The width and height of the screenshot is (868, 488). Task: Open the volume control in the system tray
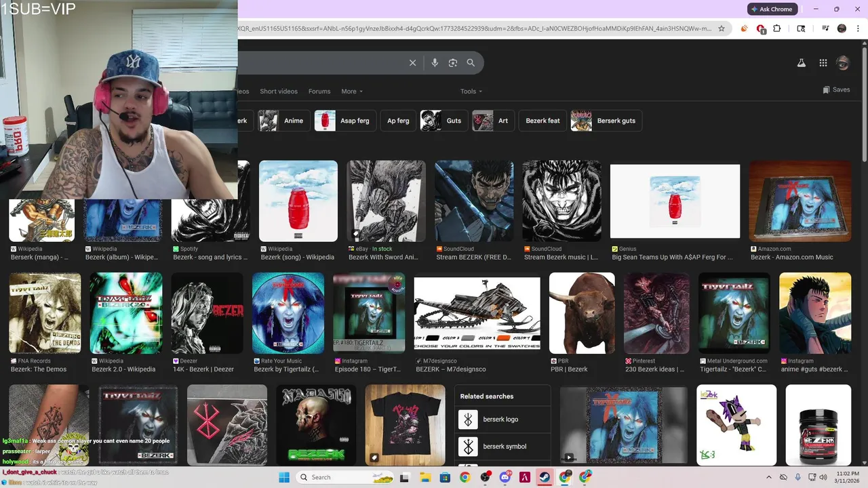pos(823,477)
